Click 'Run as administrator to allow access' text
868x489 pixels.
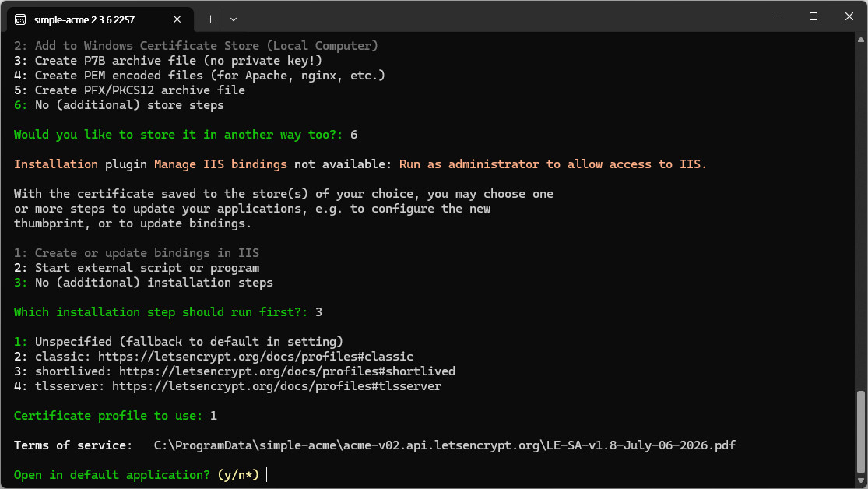click(x=553, y=164)
